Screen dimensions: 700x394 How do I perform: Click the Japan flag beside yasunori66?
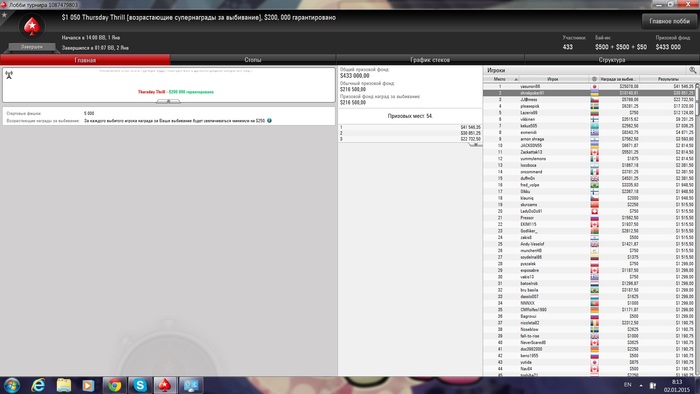point(595,87)
